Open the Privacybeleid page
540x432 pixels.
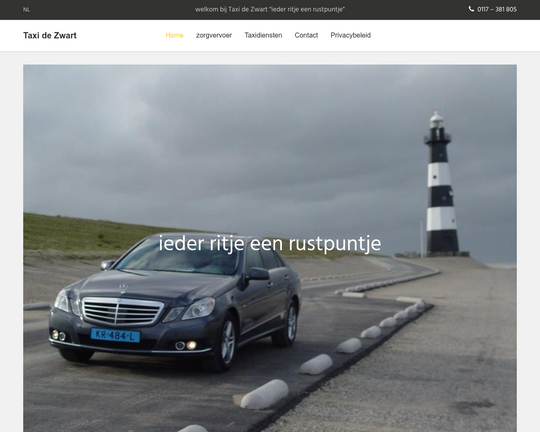click(x=351, y=35)
